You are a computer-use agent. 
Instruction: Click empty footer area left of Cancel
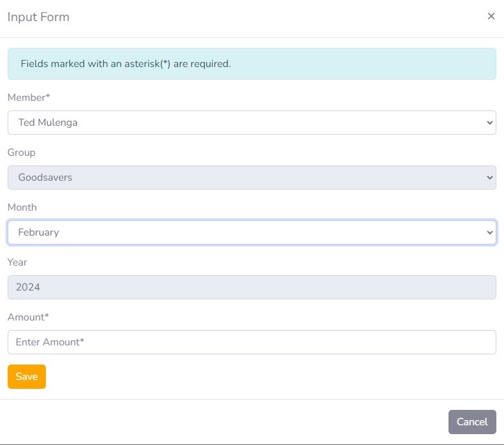pyautogui.click(x=223, y=422)
